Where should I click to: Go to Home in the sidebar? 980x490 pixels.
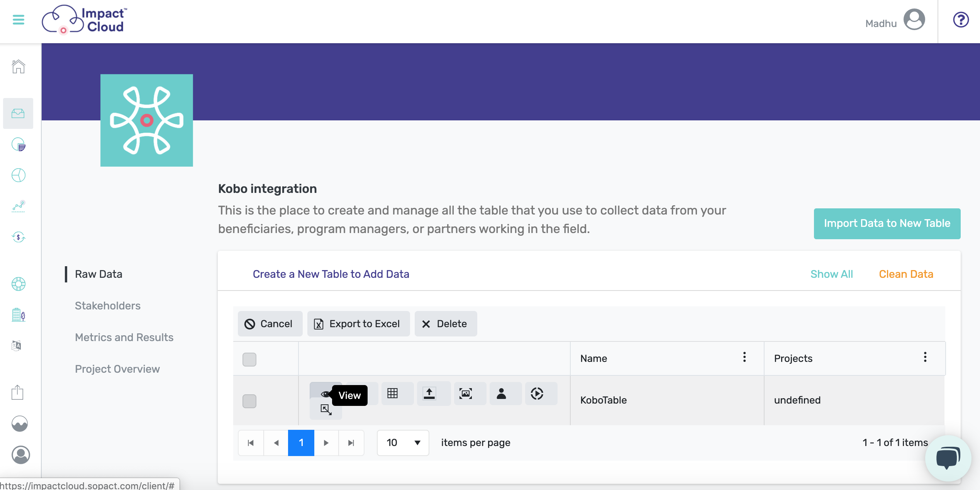click(x=18, y=67)
